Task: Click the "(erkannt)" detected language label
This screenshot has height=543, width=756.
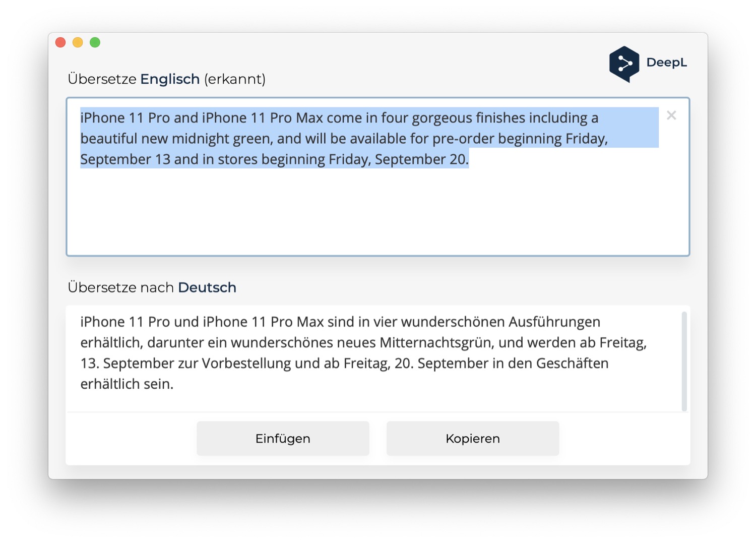Action: pos(235,79)
